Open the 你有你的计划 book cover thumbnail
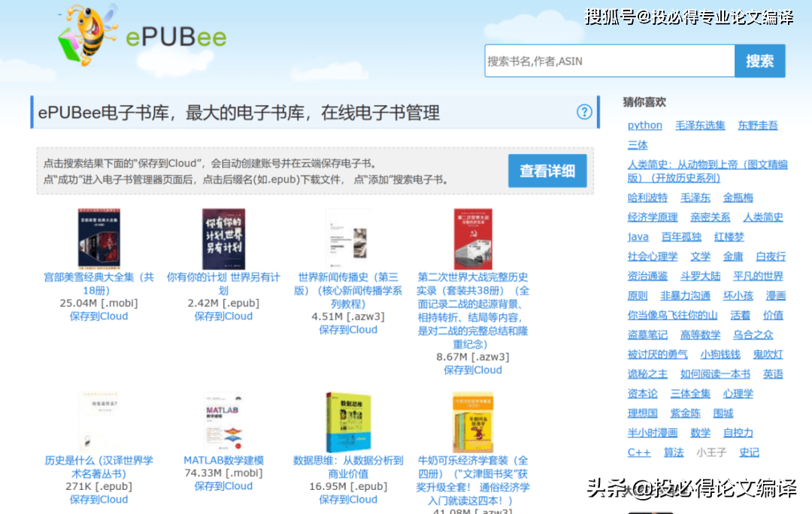The image size is (812, 514). pyautogui.click(x=223, y=239)
